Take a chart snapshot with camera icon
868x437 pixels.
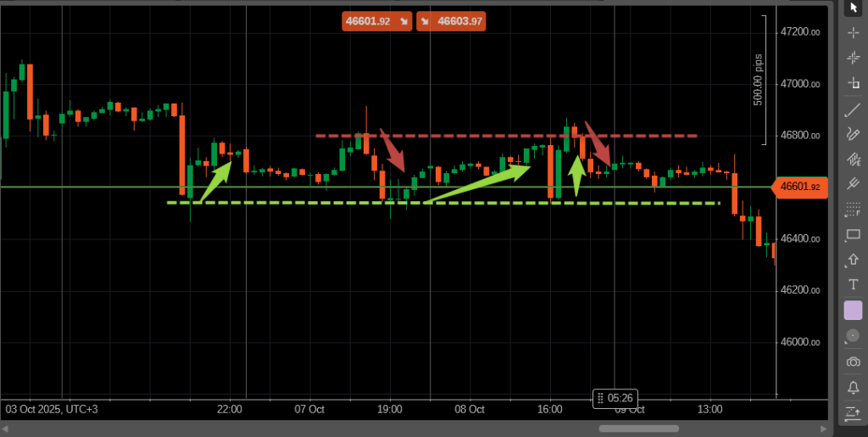coord(853,362)
